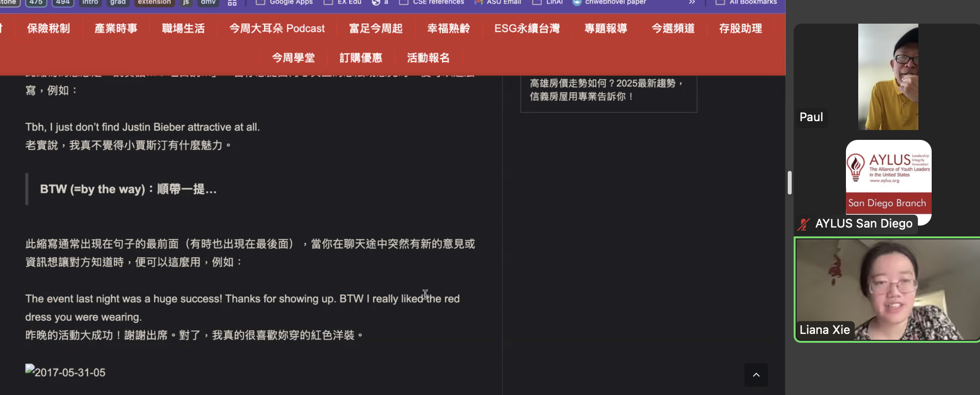Viewport: 980px width, 395px height.
Task: Select Liana Xie's video thumbnail
Action: pos(887,290)
